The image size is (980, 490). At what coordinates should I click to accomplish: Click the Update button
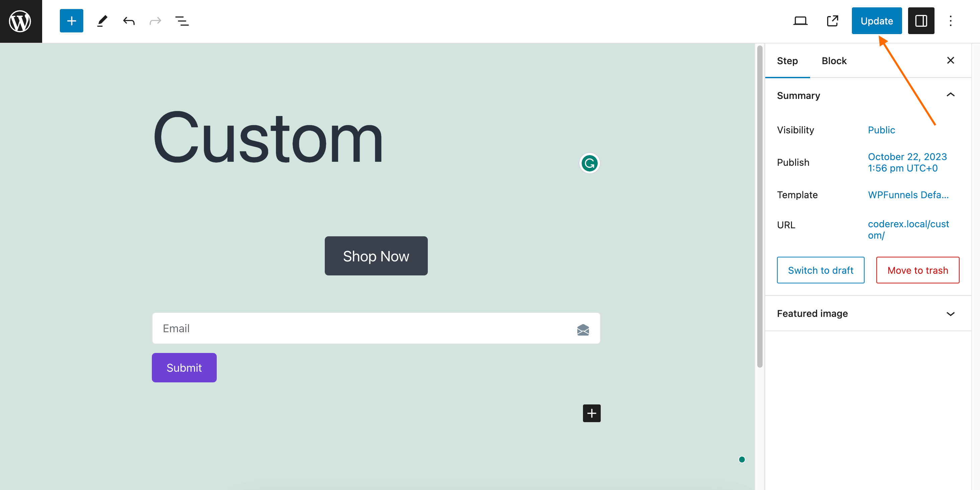tap(877, 21)
